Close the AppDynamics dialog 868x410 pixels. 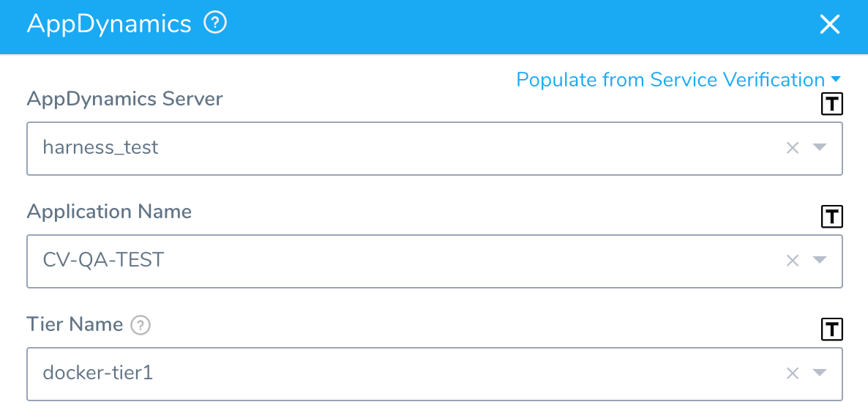[x=830, y=24]
